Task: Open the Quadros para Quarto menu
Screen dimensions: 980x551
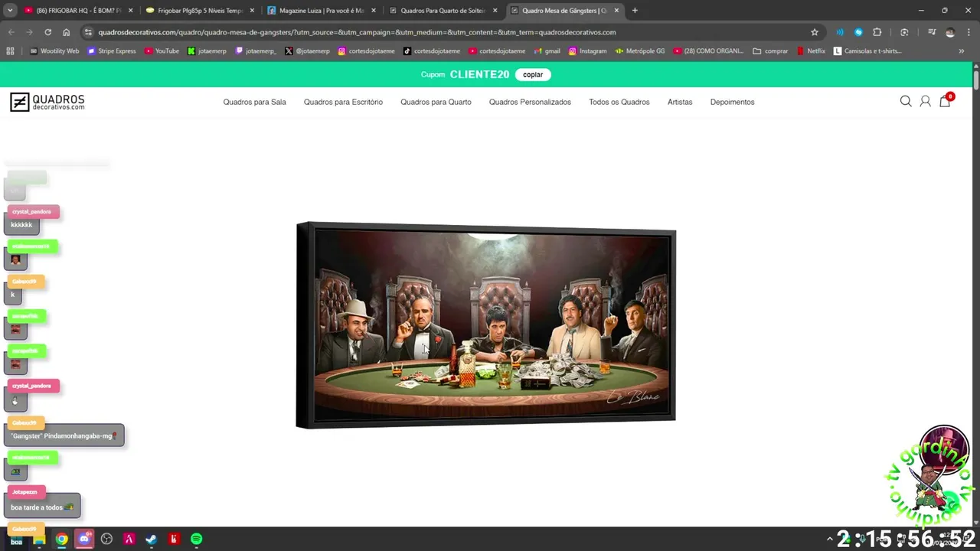Action: [x=436, y=102]
